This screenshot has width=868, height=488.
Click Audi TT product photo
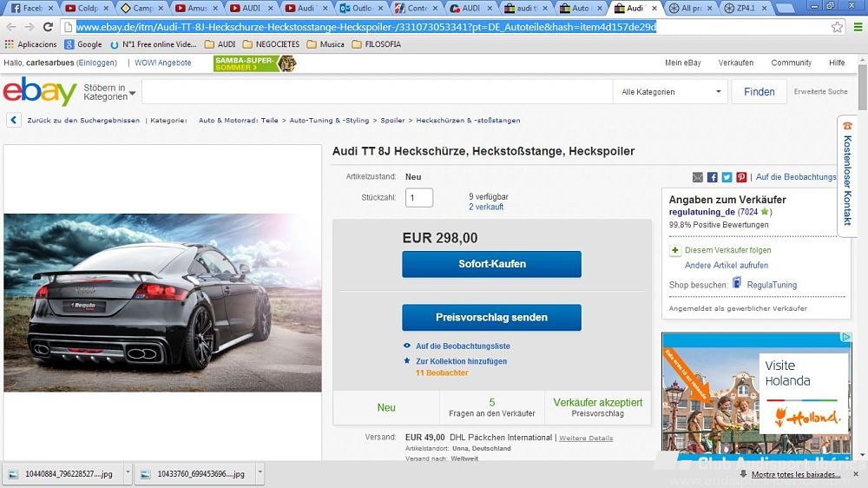click(162, 302)
